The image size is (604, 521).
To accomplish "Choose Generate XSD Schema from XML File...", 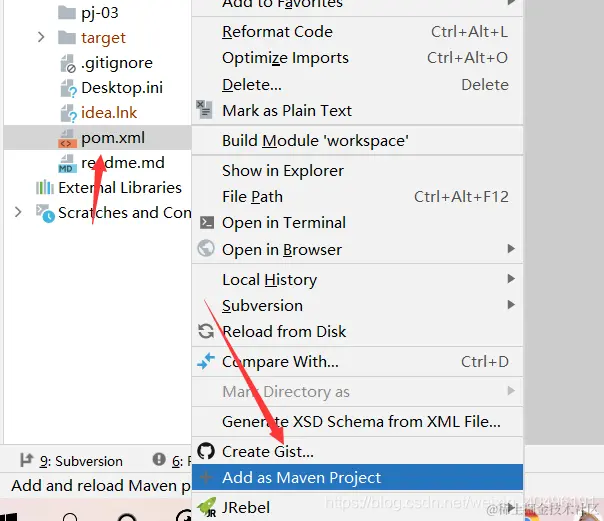I will click(357, 422).
